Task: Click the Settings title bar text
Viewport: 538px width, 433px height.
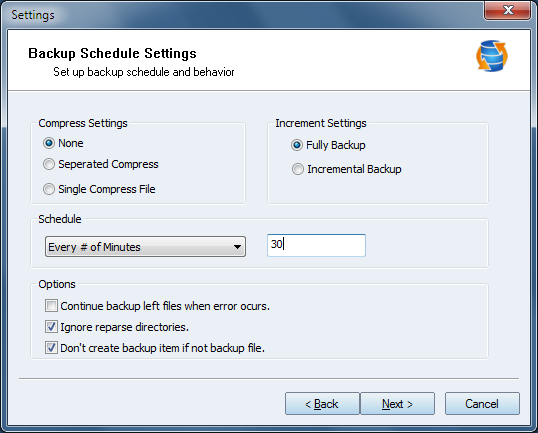Action: tap(33, 15)
